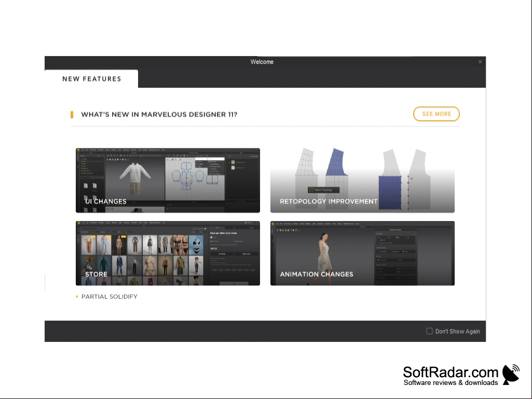Click the See More button

tap(436, 114)
